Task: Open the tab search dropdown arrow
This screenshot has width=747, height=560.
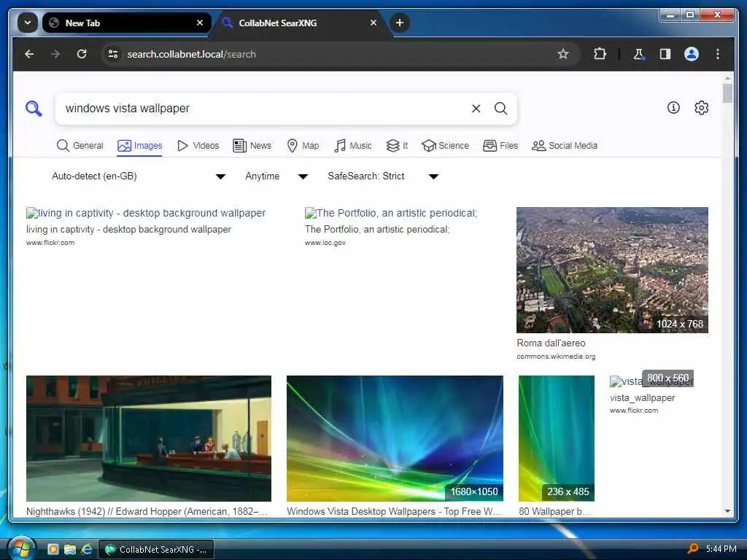Action: [x=28, y=23]
